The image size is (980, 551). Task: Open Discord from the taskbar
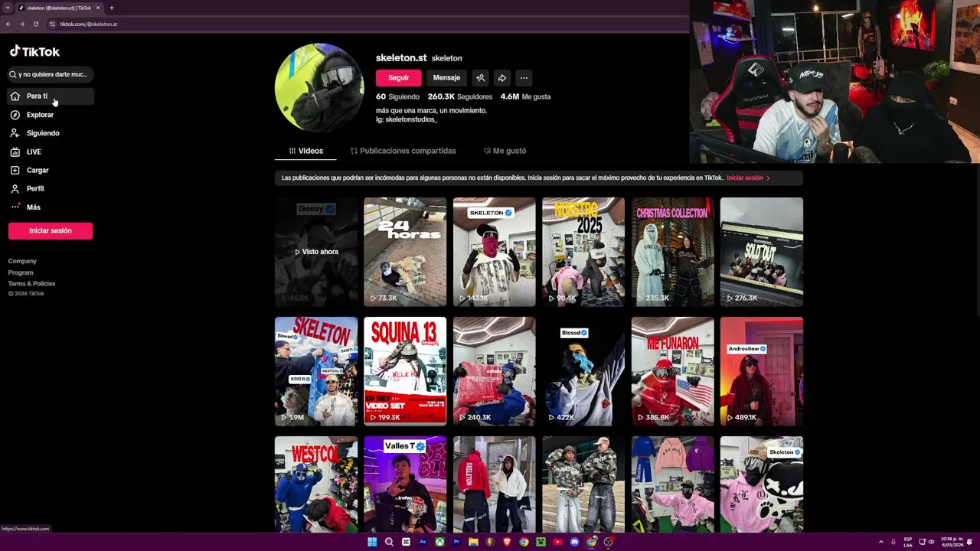(574, 542)
